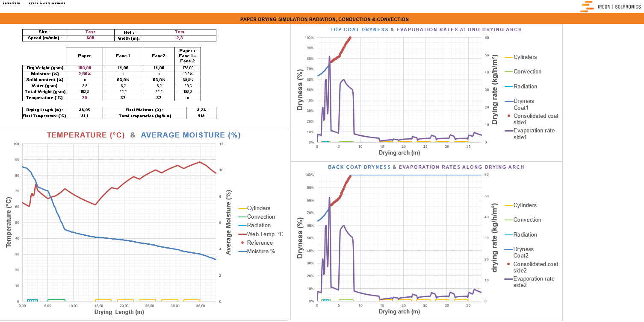The height and width of the screenshot is (322, 644).
Task: Click Top Coat Dryness chart title
Action: pos(426,29)
